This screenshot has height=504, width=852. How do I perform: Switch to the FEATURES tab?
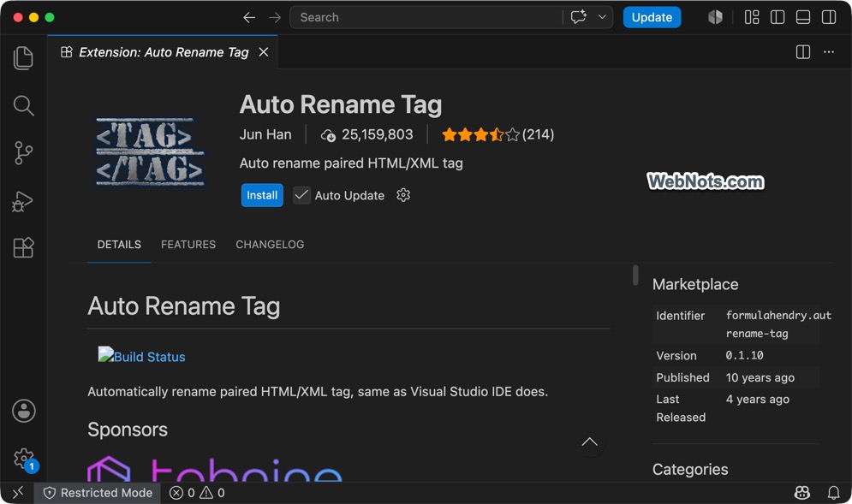click(188, 245)
